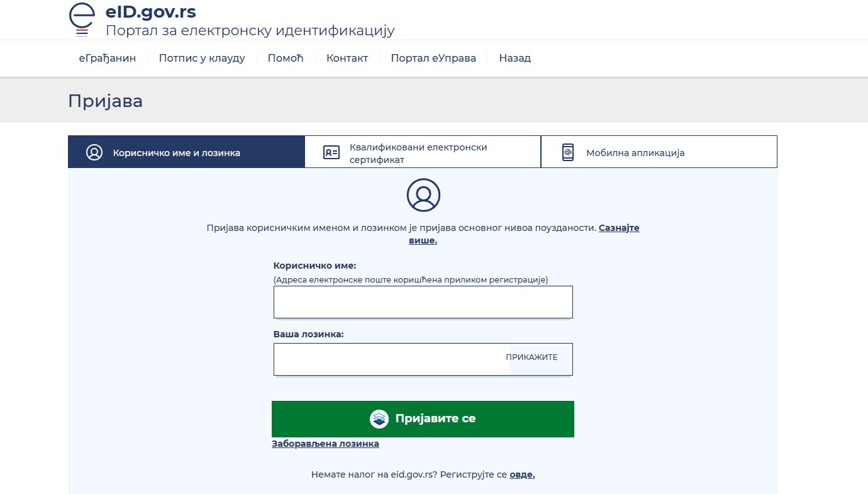
Task: Toggle password visibility with ПРИКАЖИТЕ
Action: tap(531, 357)
